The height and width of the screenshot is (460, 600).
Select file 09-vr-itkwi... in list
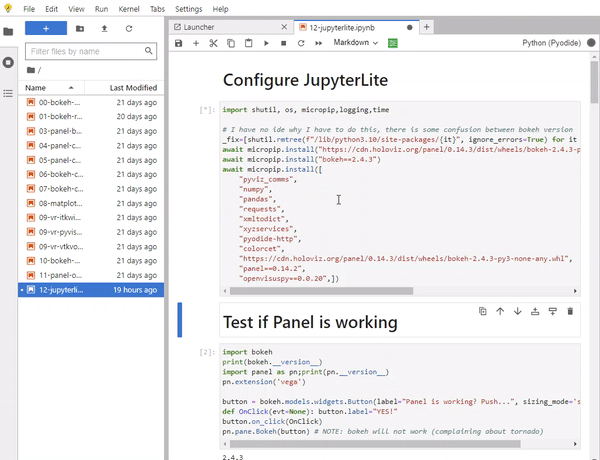91,217
